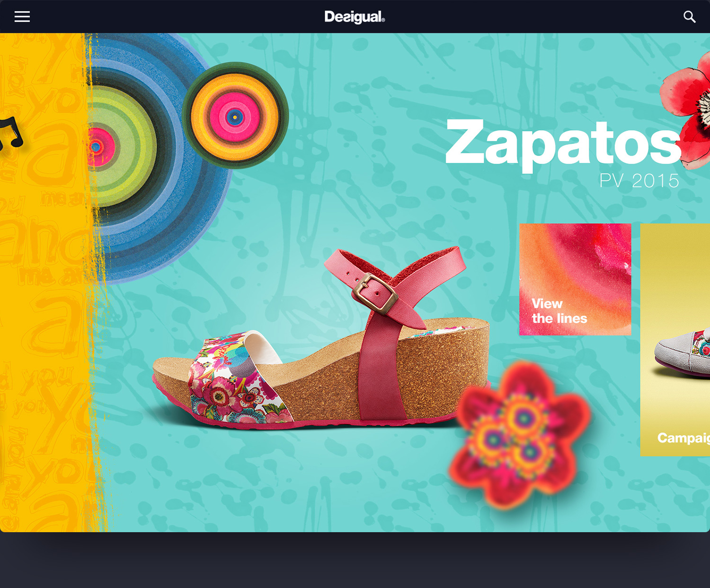710x588 pixels.
Task: Click the search magnifier icon
Action: pyautogui.click(x=689, y=17)
